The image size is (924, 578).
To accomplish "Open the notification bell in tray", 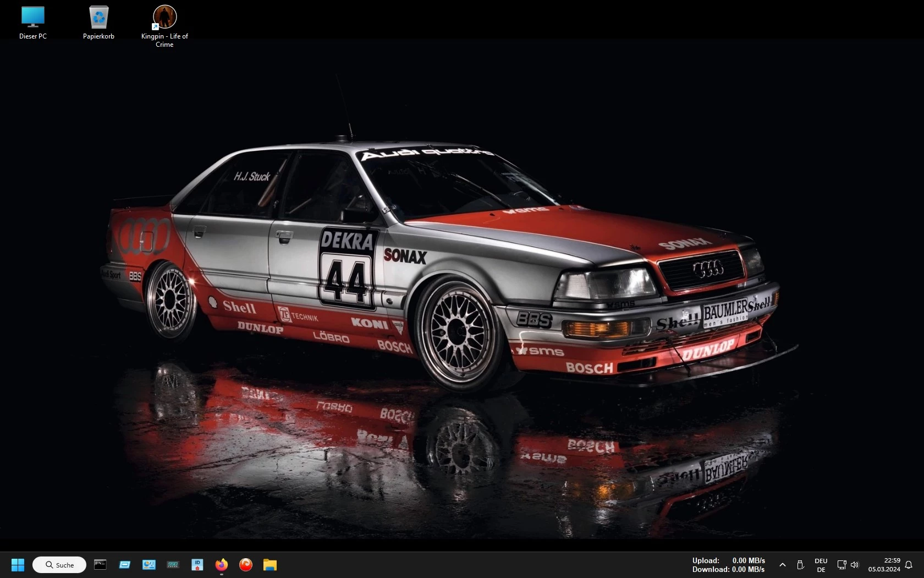I will (x=909, y=565).
